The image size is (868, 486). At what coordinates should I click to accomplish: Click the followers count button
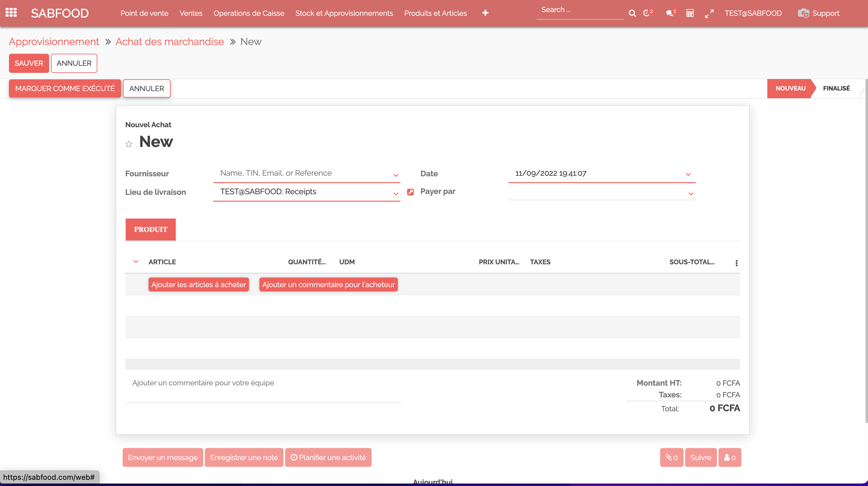pyautogui.click(x=730, y=457)
